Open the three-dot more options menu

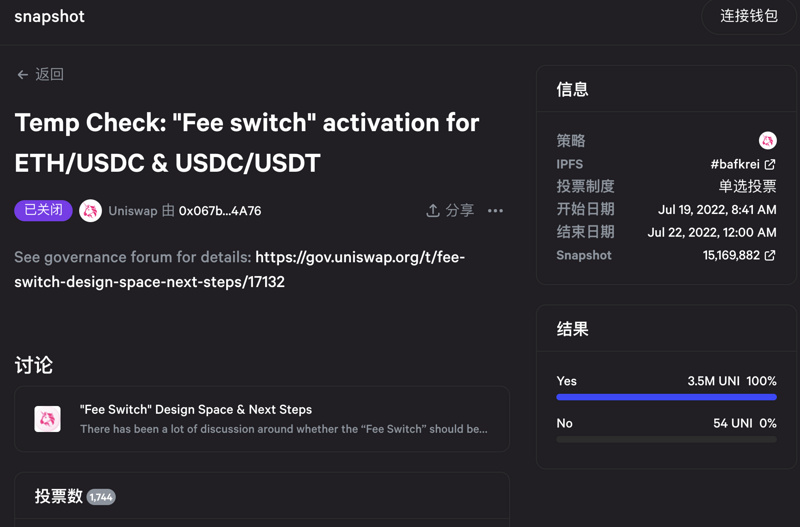pos(495,211)
